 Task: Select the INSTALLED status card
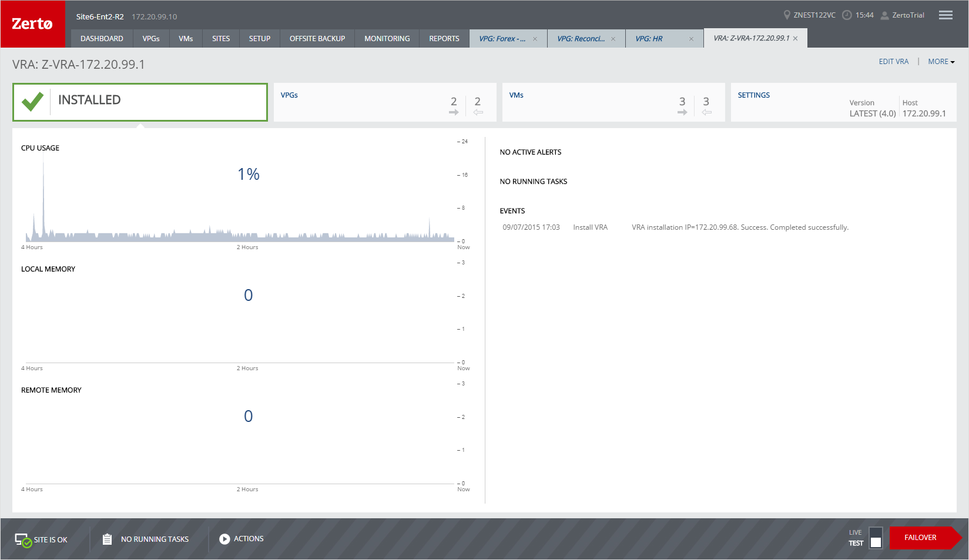pos(140,102)
